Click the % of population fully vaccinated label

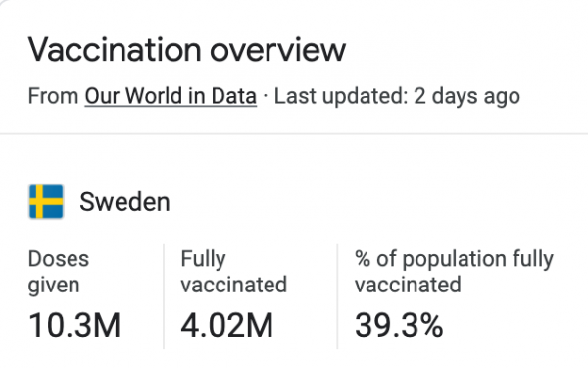(x=454, y=272)
